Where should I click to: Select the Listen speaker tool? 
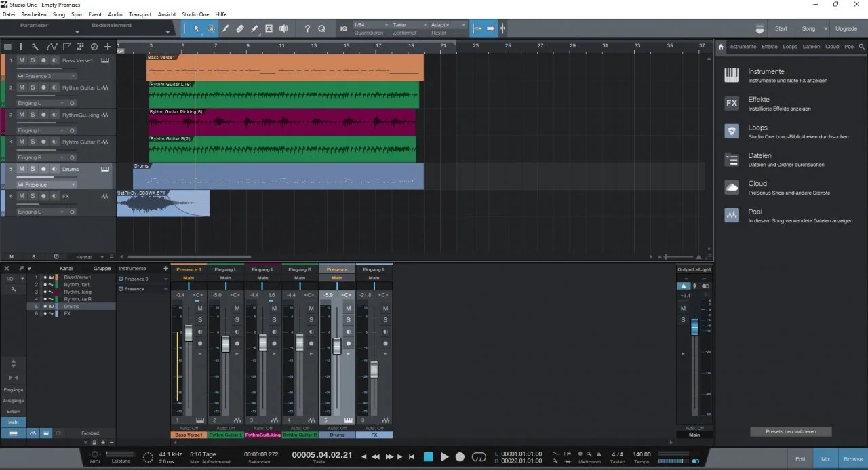pos(283,28)
